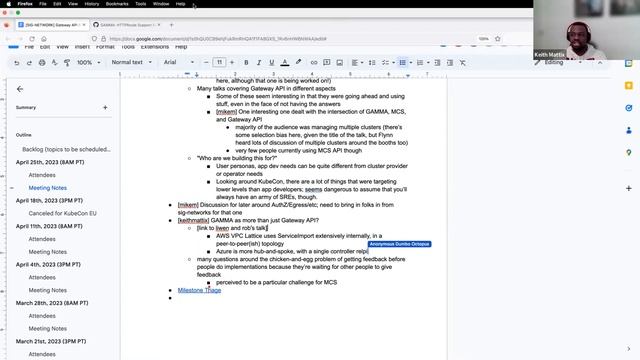The width and height of the screenshot is (640, 360).
Task: Open the Docs Insert menu
Action: [82, 47]
